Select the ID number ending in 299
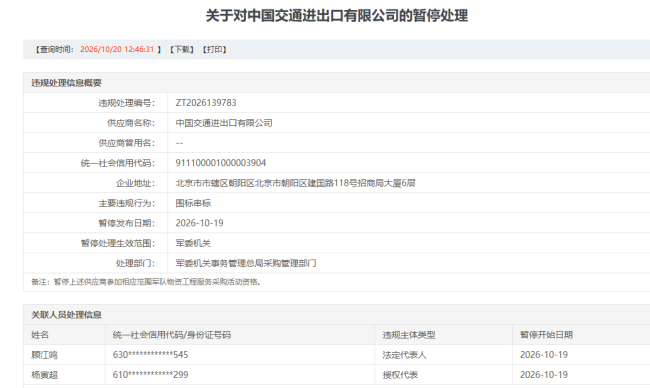 tap(150, 375)
